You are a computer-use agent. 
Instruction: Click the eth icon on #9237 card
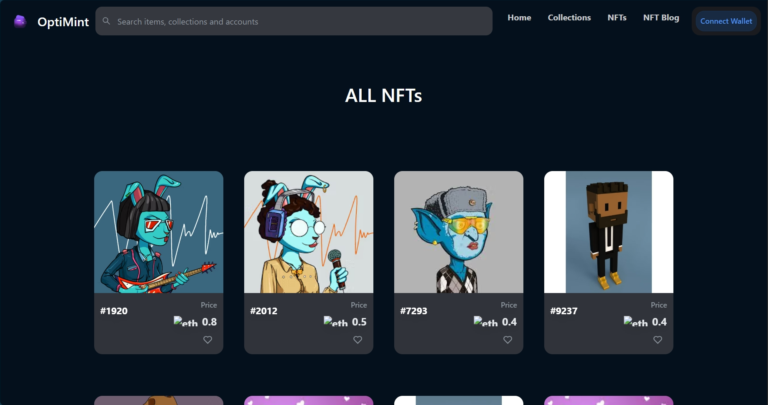[x=636, y=322]
